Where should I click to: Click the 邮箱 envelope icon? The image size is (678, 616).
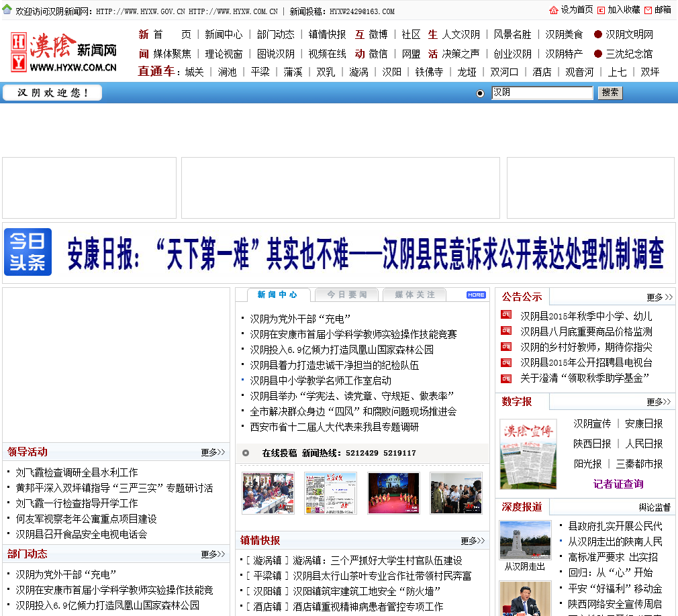tap(648, 10)
